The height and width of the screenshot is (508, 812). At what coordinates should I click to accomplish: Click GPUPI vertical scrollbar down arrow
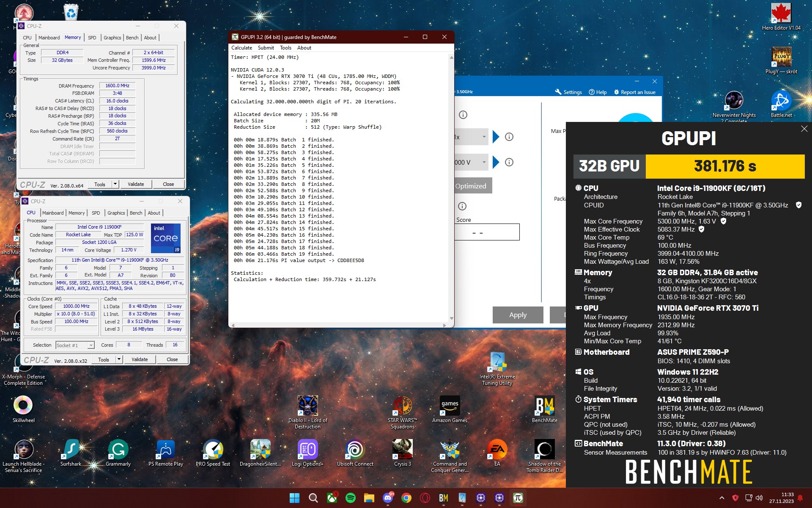451,318
